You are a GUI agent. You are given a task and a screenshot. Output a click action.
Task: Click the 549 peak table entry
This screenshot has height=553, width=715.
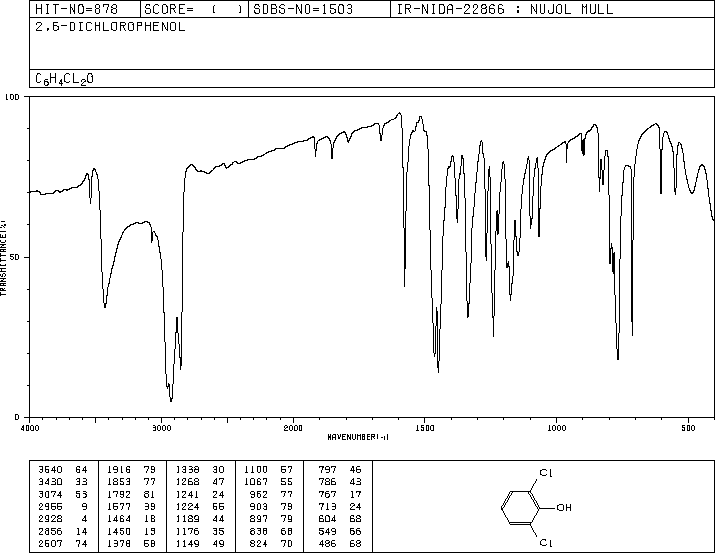[341, 531]
